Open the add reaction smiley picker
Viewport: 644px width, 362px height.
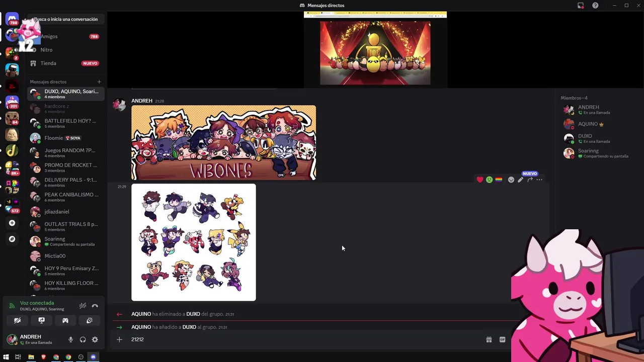pyautogui.click(x=511, y=179)
